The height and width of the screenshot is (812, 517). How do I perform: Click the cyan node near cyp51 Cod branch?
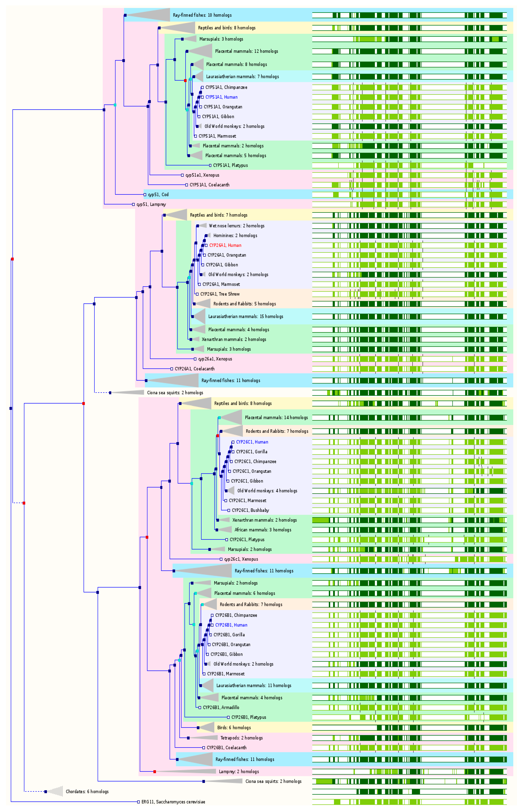point(115,105)
